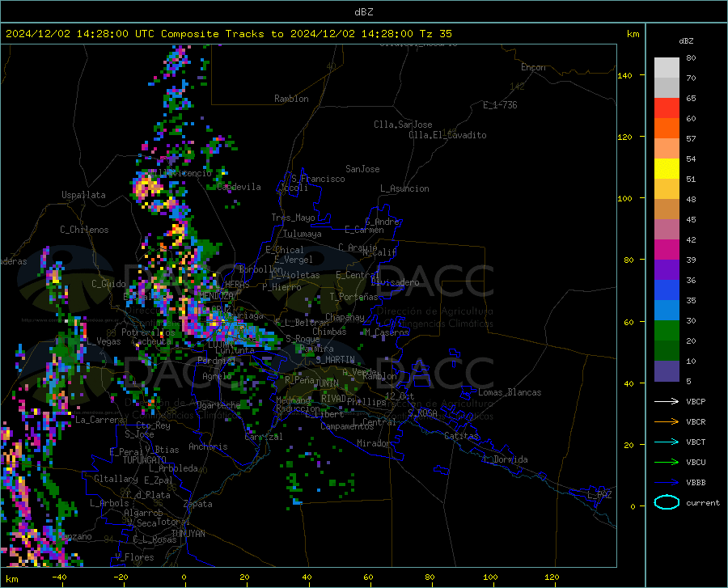
Task: Click the Clla.SanJose label
Action: (403, 125)
